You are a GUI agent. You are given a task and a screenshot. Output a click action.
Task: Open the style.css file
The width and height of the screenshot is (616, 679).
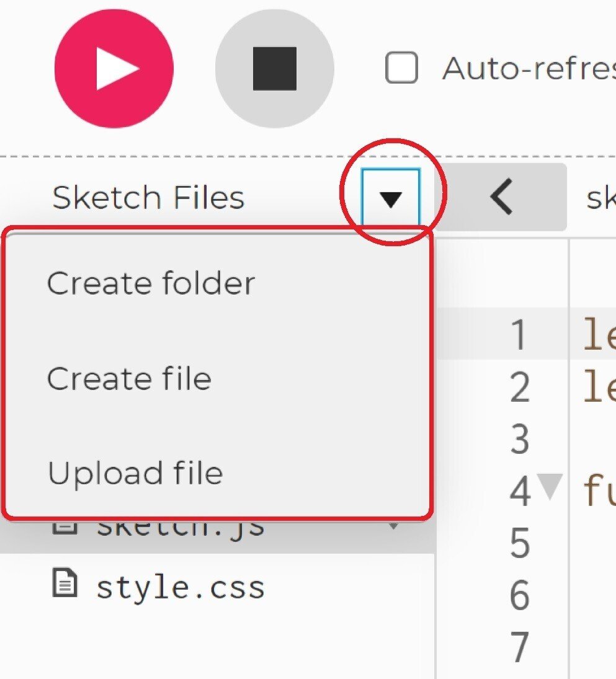click(180, 587)
